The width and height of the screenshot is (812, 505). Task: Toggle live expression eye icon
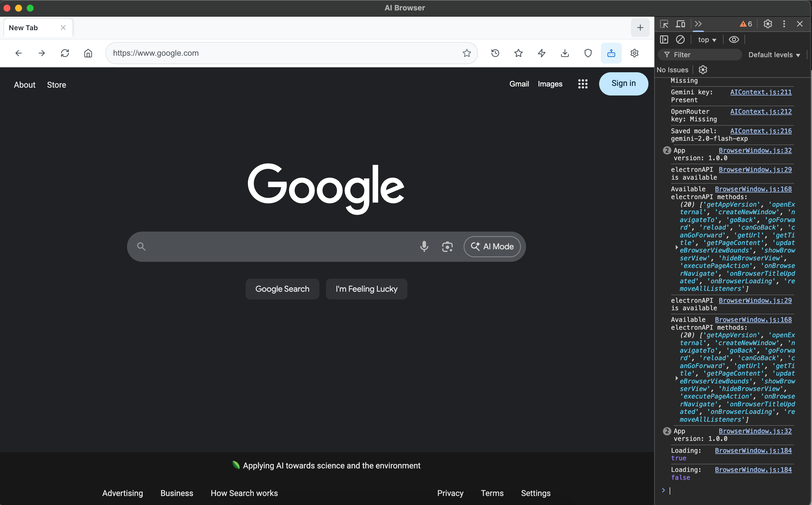[734, 40]
